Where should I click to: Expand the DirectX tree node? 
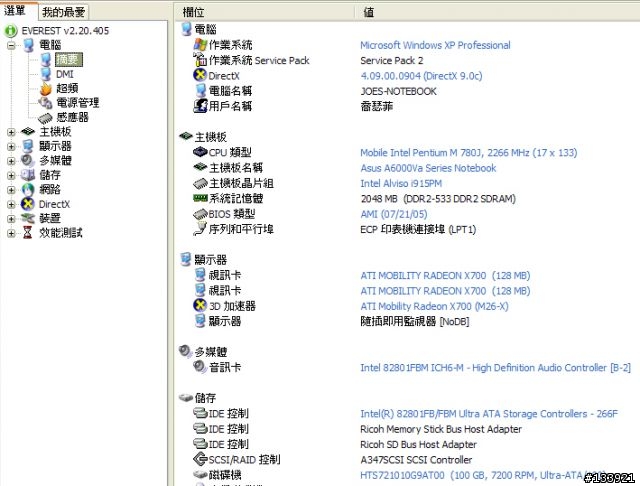[x=11, y=204]
